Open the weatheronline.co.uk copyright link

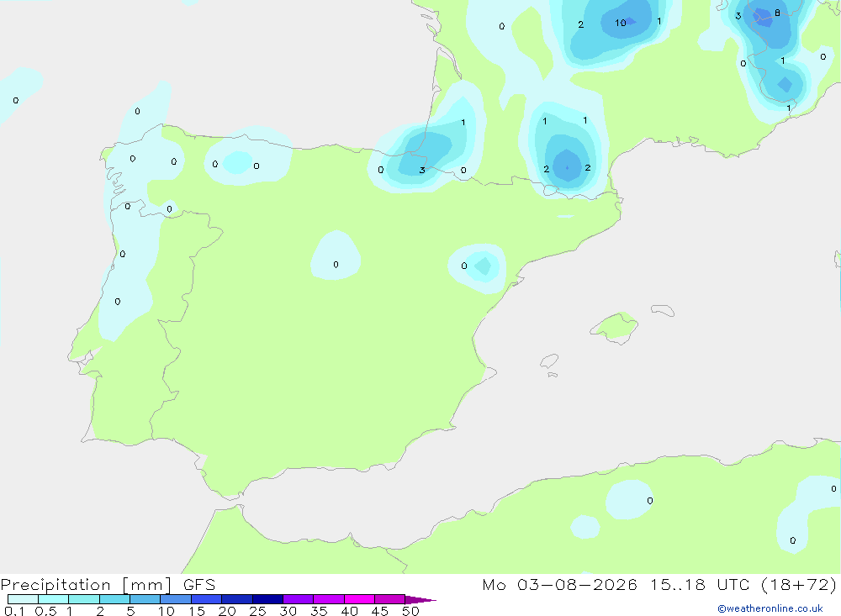(770, 608)
